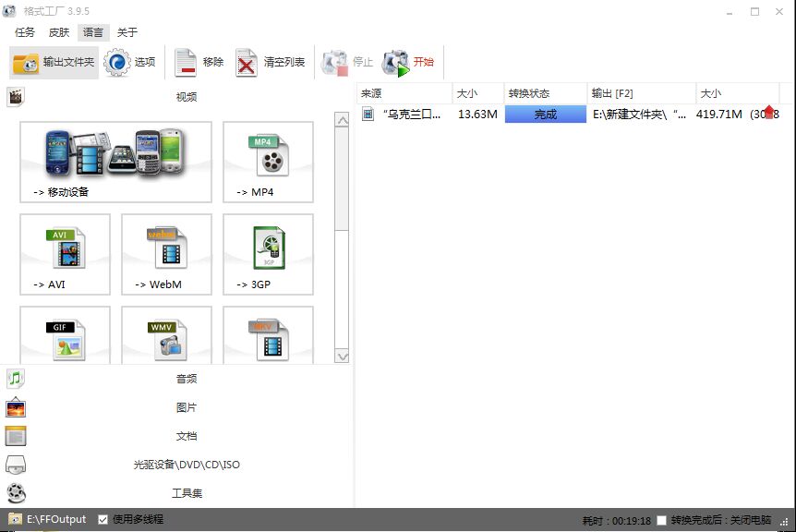
Task: Click the 完成 progress bar in task row
Action: click(545, 115)
